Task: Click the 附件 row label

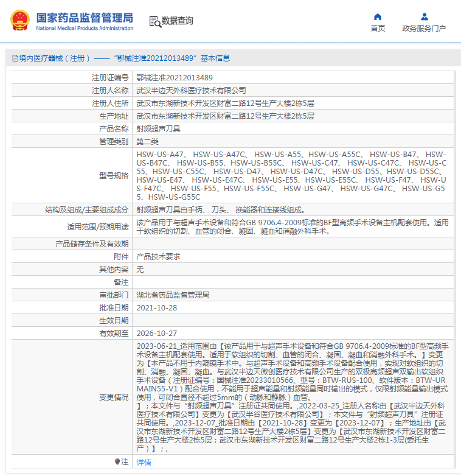Action: click(x=121, y=256)
